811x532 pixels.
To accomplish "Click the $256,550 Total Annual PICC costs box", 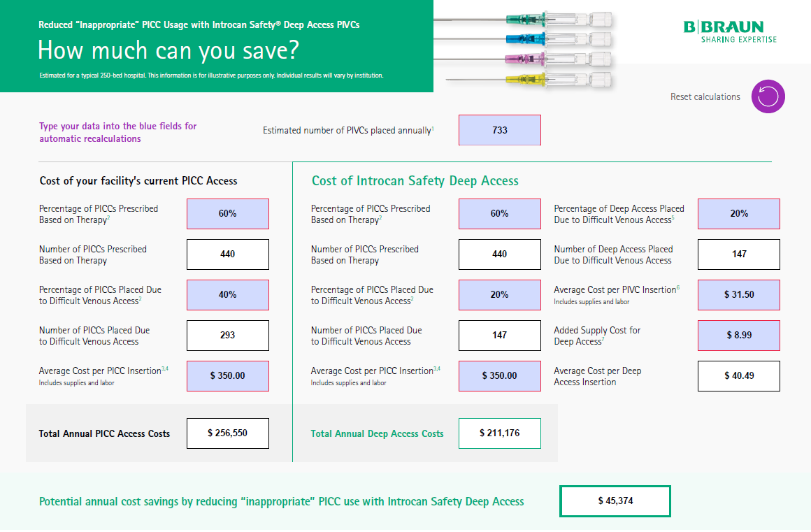I will tap(227, 433).
